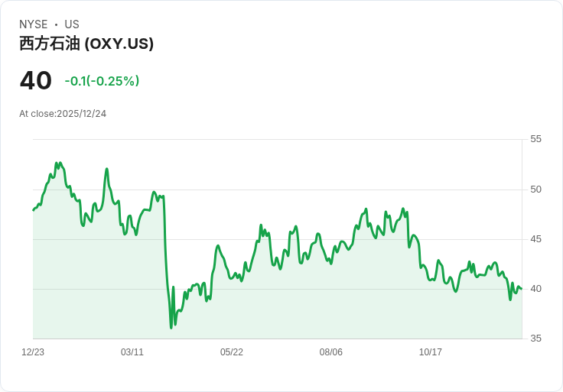Click the 10/17 date axis label
Viewport: 563px width, 392px height.
point(431,352)
